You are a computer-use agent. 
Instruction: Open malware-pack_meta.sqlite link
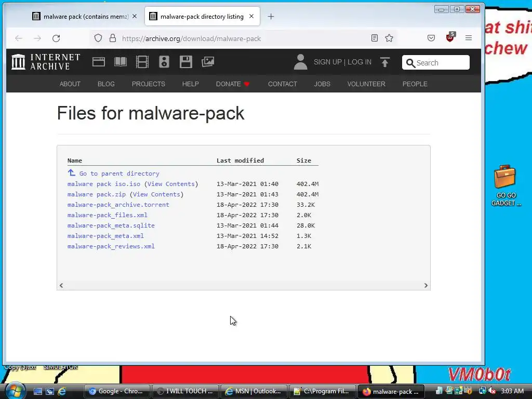click(111, 225)
